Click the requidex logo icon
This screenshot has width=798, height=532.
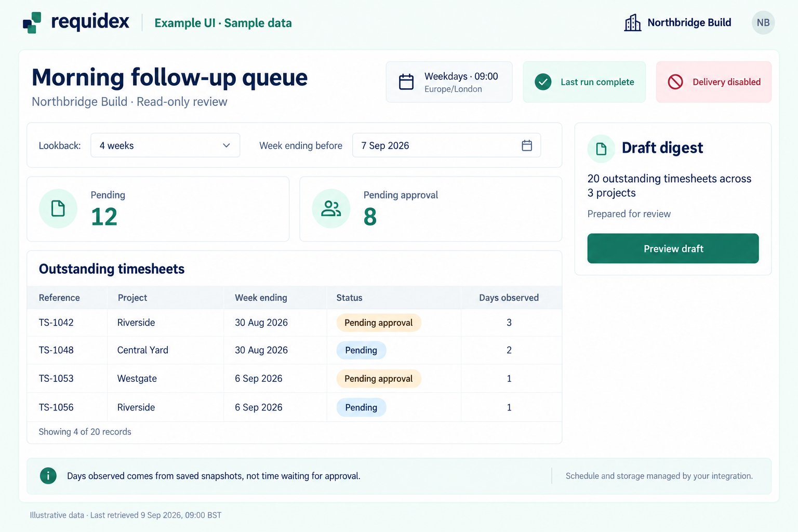32,22
